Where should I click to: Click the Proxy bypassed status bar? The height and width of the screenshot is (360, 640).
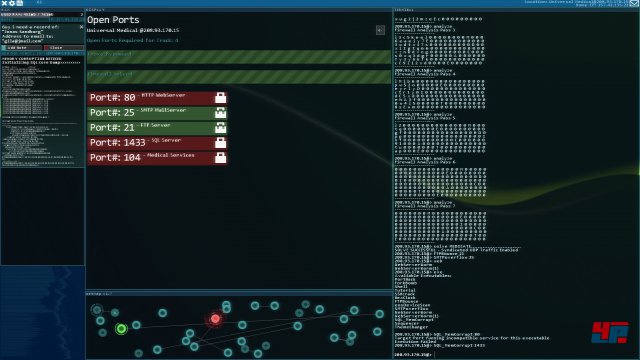[x=239, y=57]
